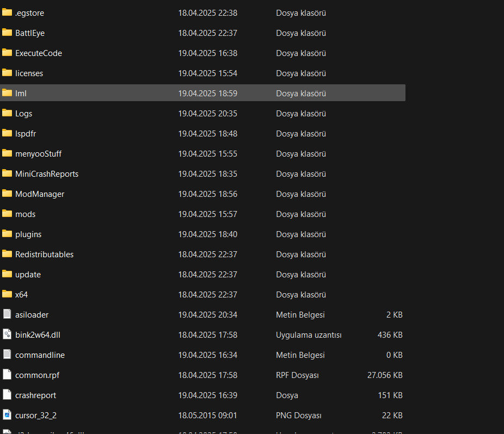Select the x64 folder
The height and width of the screenshot is (434, 504).
21,294
